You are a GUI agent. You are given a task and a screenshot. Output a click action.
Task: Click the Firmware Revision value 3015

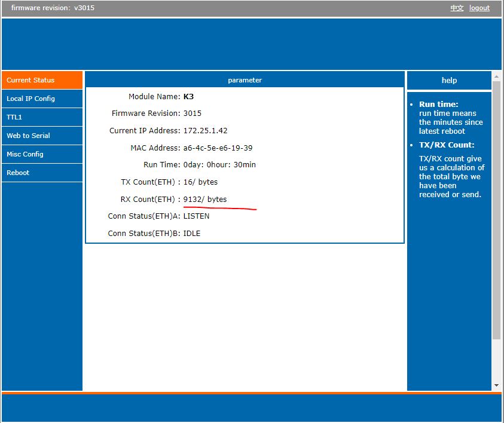click(x=193, y=114)
